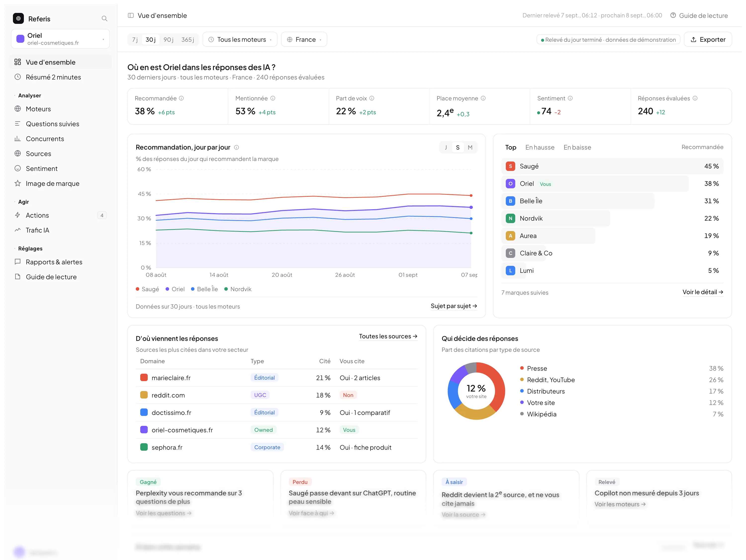
Task: Follow the Voir les questions link
Action: tap(164, 513)
